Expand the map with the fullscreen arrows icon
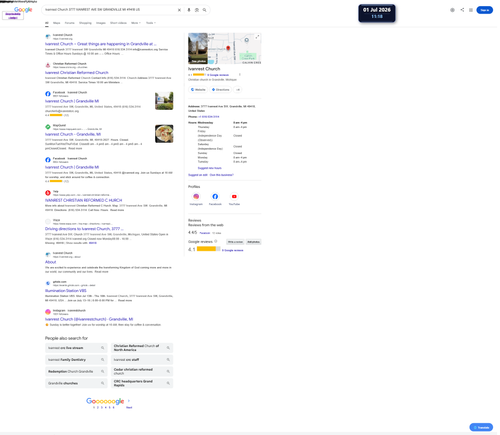 [257, 37]
